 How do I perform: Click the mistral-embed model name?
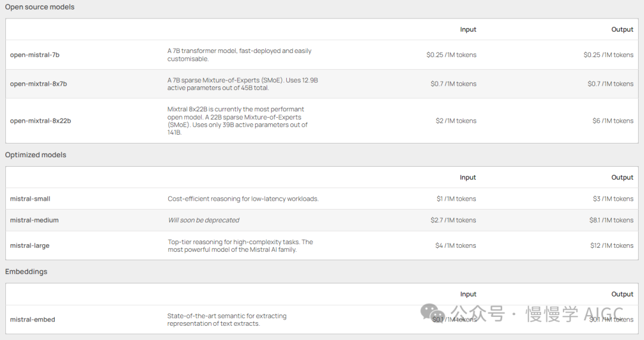tap(32, 320)
